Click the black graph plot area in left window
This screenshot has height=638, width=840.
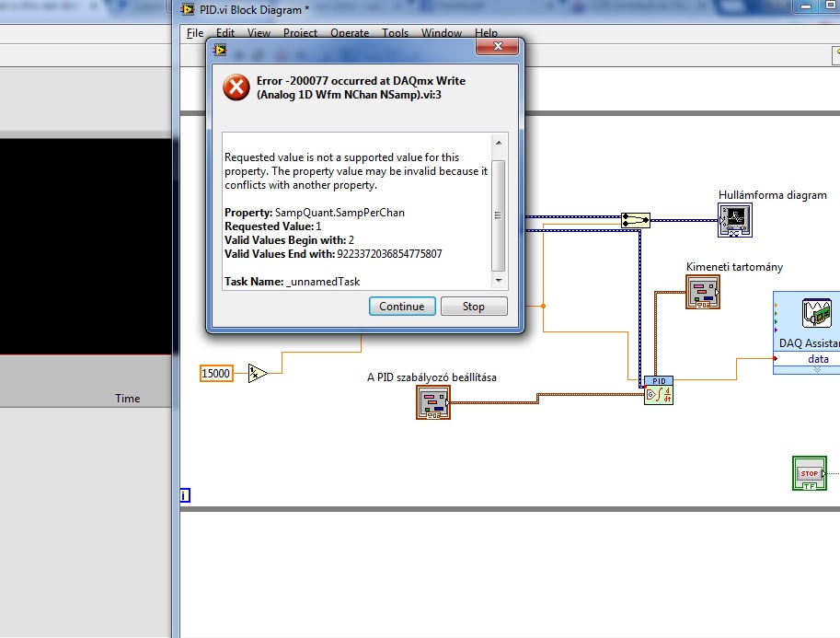coord(86,247)
